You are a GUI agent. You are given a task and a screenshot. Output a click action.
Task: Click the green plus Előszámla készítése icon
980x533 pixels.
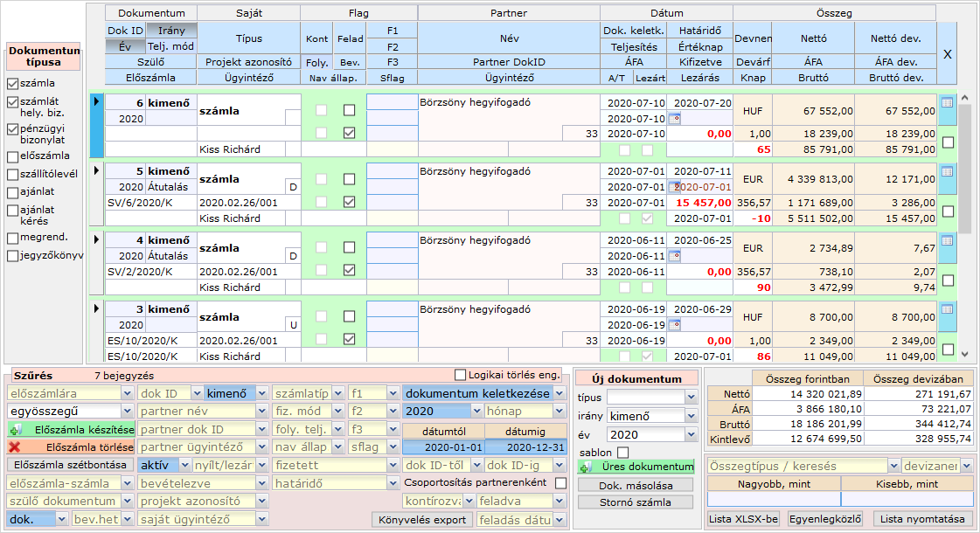tap(15, 431)
